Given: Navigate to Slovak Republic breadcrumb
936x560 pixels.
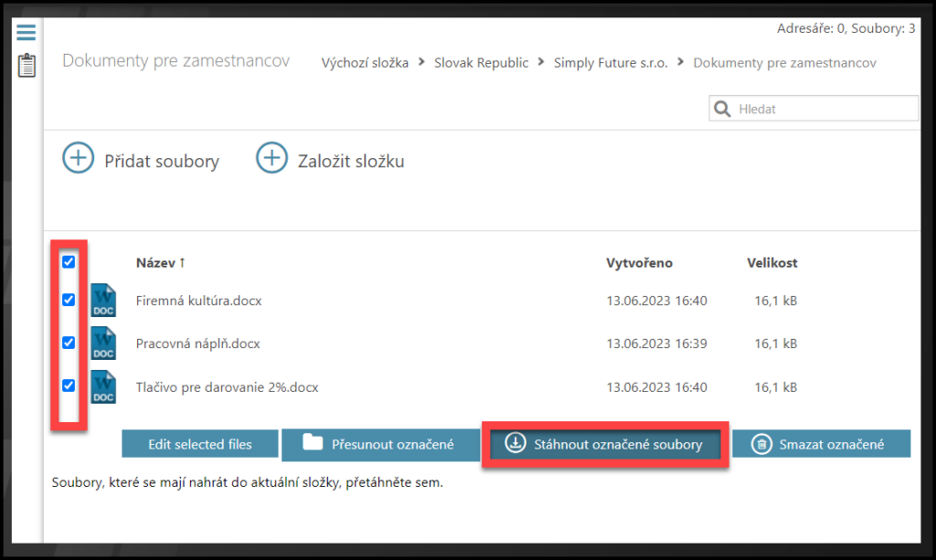Looking at the screenshot, I should coord(481,63).
